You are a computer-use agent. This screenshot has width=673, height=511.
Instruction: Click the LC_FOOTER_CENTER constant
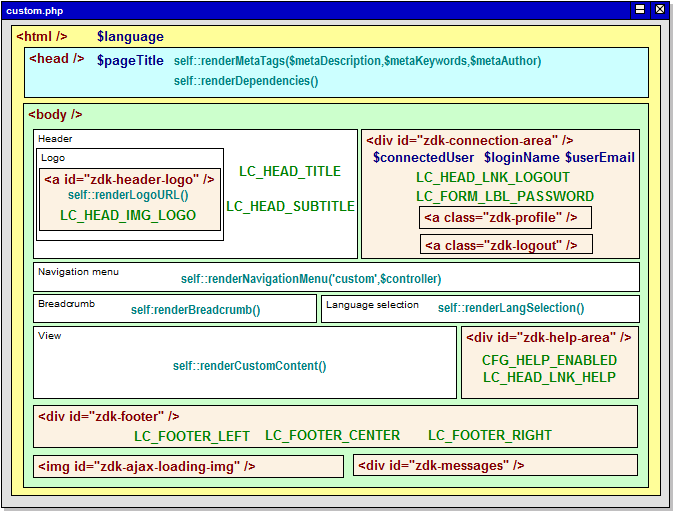click(332, 435)
